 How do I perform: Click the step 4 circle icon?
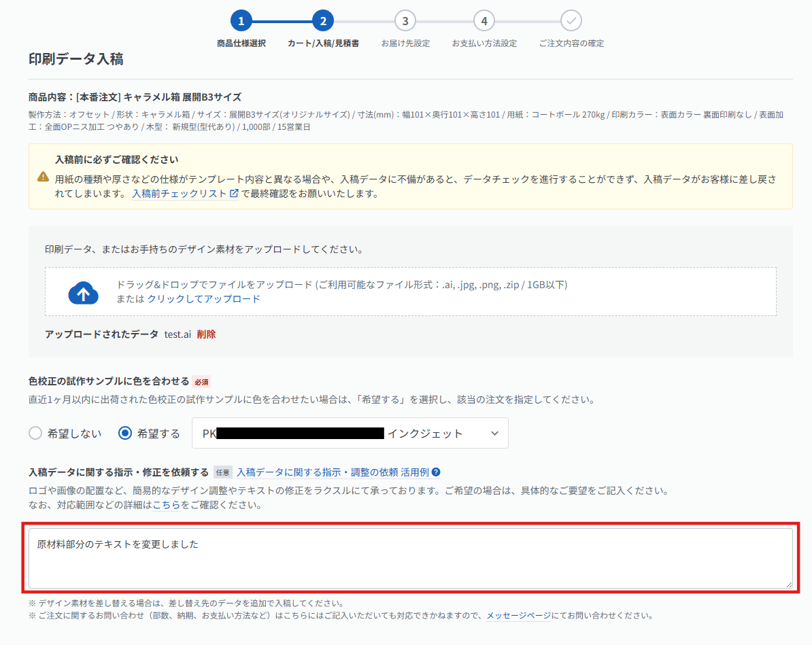pyautogui.click(x=484, y=20)
